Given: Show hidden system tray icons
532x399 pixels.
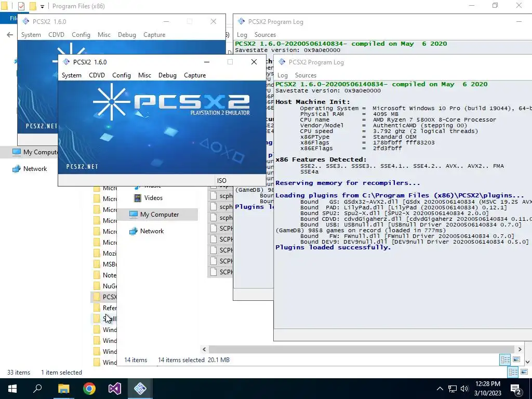Looking at the screenshot, I should click(x=440, y=389).
